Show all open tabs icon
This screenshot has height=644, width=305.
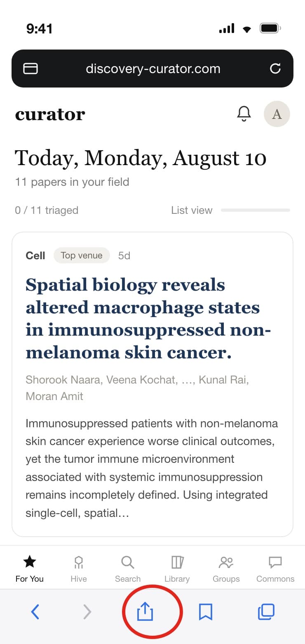266,612
